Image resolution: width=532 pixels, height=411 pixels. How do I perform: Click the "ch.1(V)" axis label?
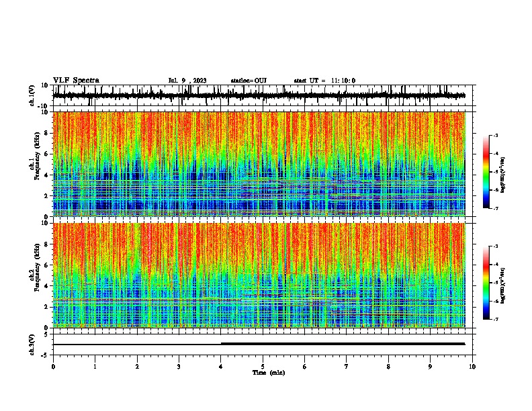point(32,95)
